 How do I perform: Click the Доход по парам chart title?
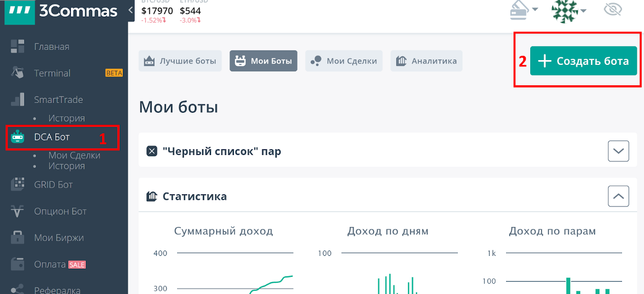coord(552,231)
